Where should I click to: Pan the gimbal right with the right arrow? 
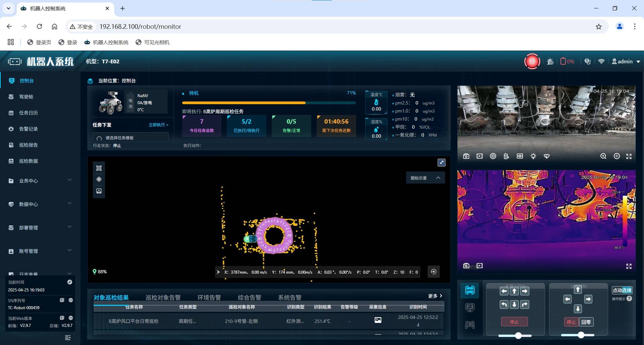[x=588, y=299]
